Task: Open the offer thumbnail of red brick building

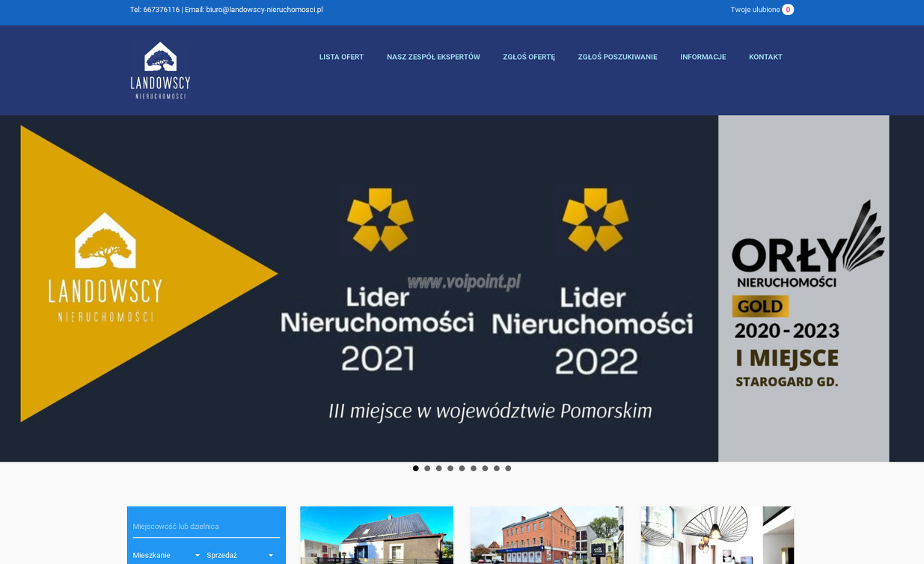Action: 547,535
